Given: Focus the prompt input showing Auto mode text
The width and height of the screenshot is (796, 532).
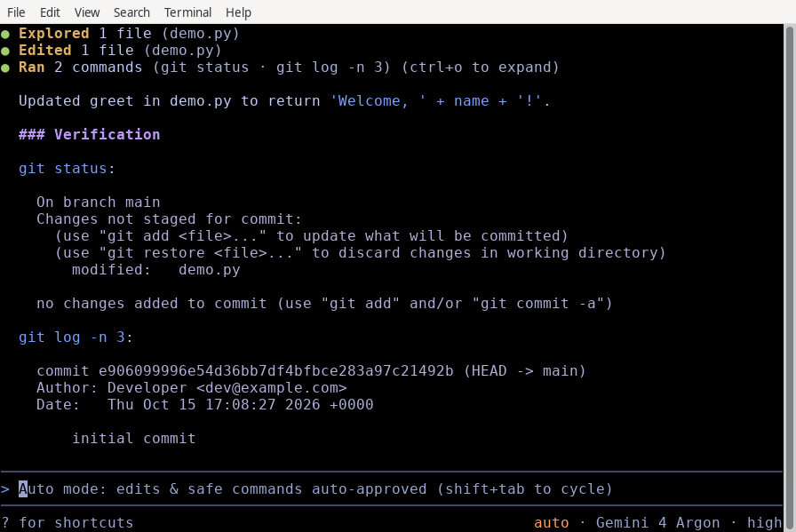Looking at the screenshot, I should pos(392,488).
